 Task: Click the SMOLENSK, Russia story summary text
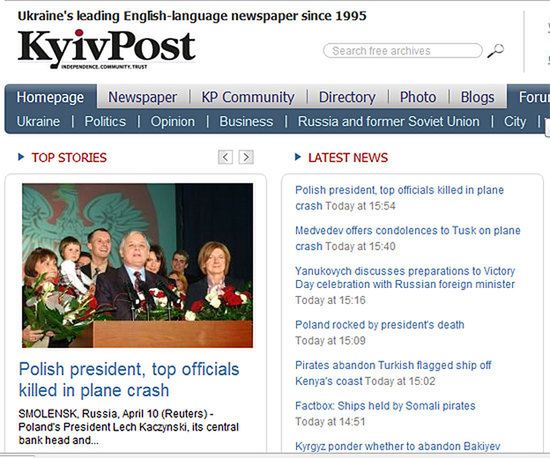(128, 427)
